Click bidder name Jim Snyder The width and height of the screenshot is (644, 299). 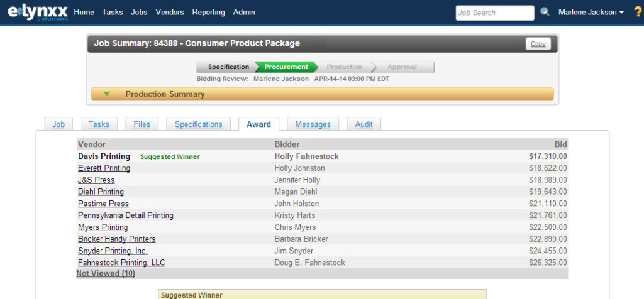[x=294, y=251]
